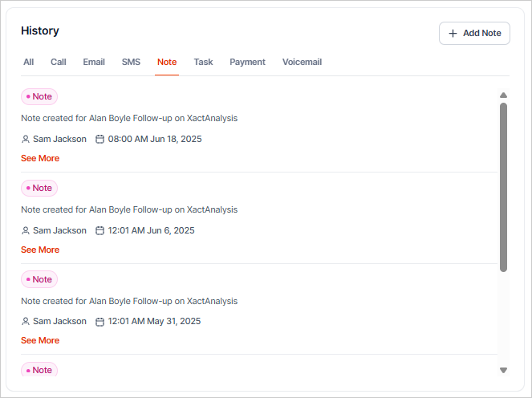Click the calendar icon next to 12:01 AM May 31

(99, 321)
